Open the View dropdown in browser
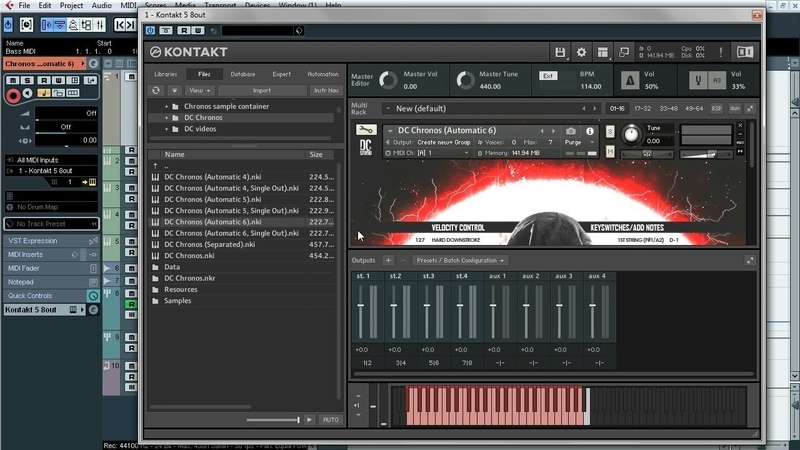This screenshot has width=800, height=450. tap(199, 90)
